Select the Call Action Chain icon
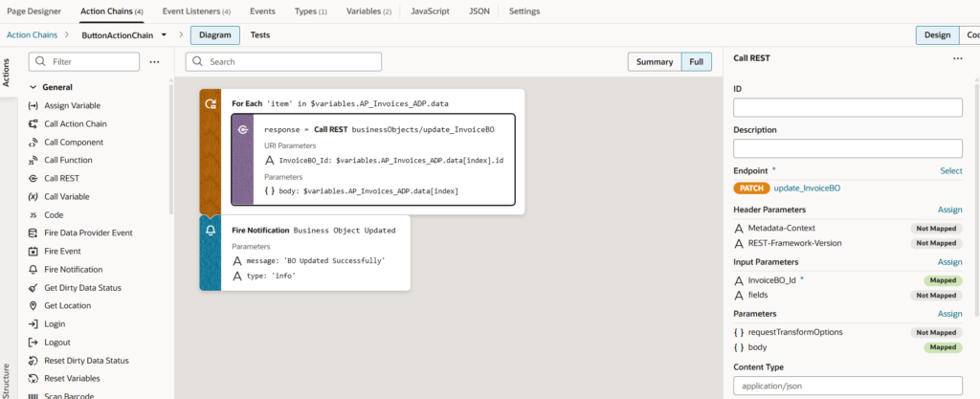 click(33, 123)
